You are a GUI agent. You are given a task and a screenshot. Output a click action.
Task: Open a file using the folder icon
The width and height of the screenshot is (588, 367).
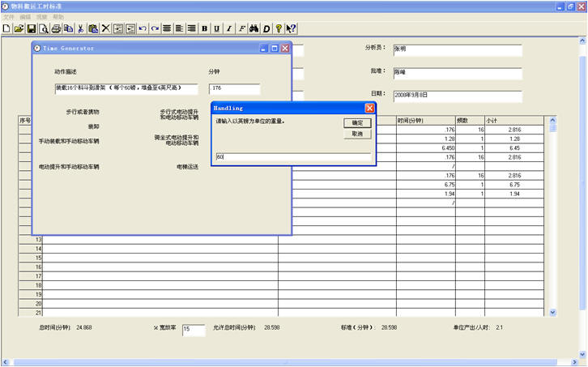pyautogui.click(x=19, y=28)
